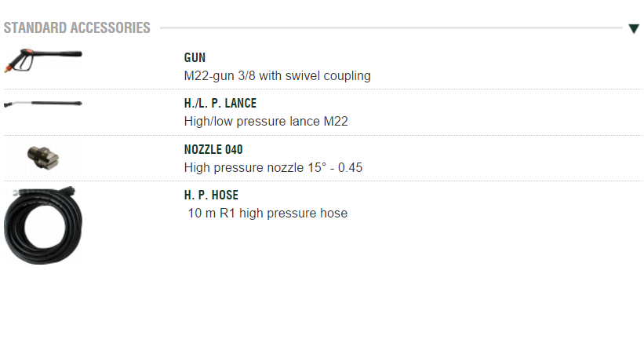This screenshot has width=644, height=347.
Task: Click the 10 m R1 hose description
Action: [x=267, y=213]
